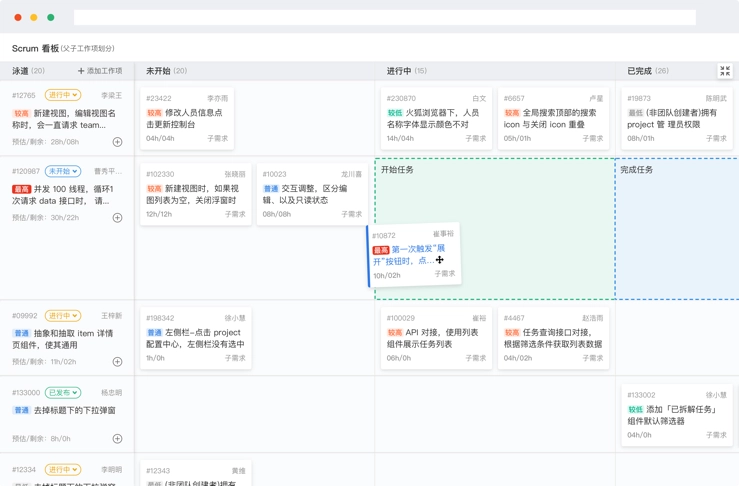Image resolution: width=739 pixels, height=486 pixels.
Task: Click the 较高 priority tag on #12765
Action: (21, 113)
